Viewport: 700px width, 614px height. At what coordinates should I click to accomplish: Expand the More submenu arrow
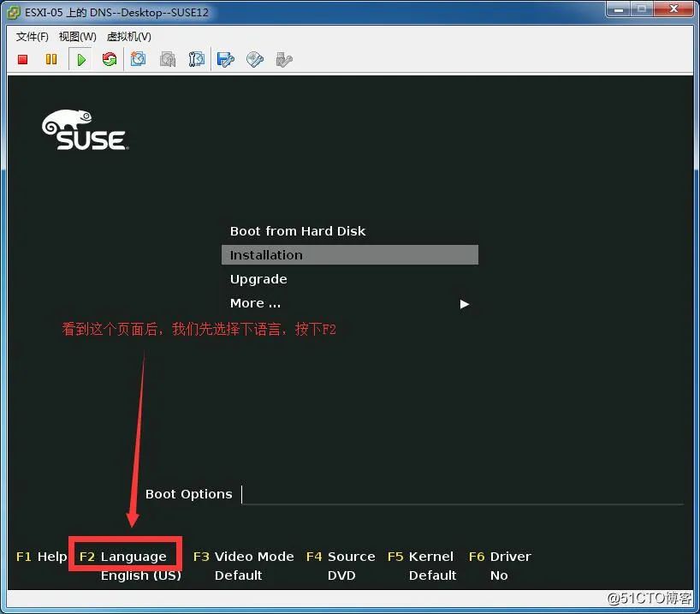coord(464,303)
